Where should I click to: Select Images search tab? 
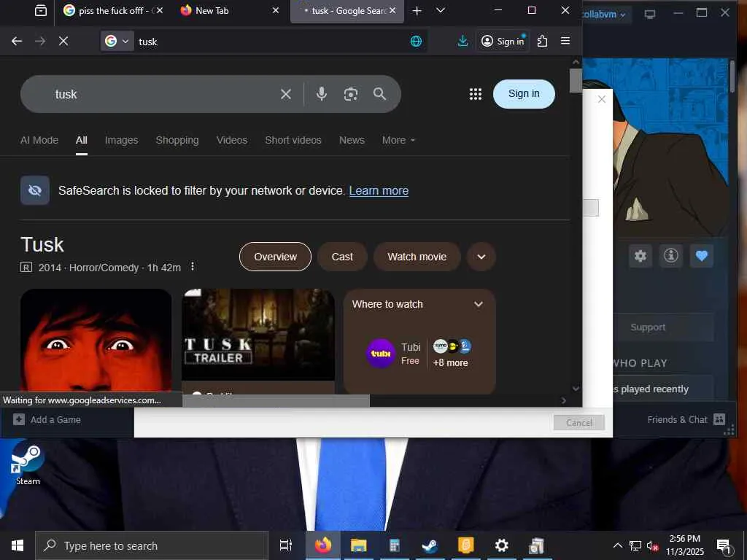pyautogui.click(x=122, y=140)
